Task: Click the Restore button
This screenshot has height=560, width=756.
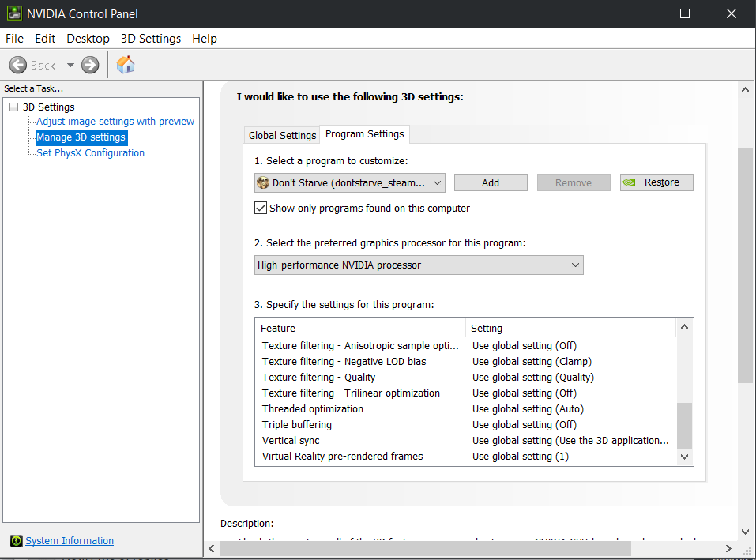Action: 656,182
